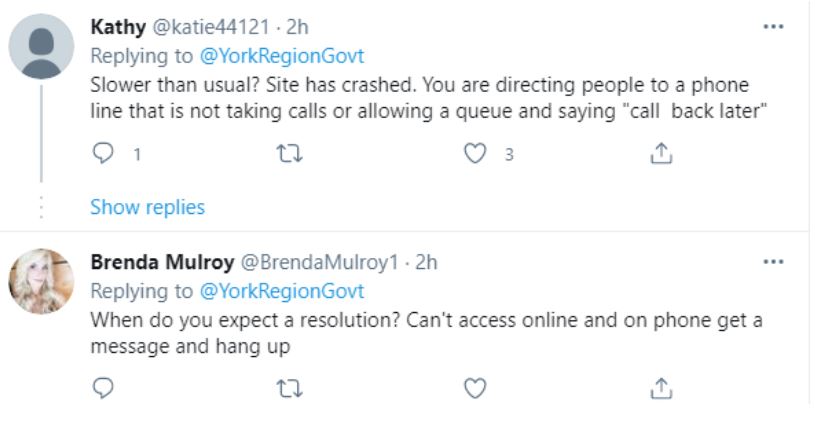
Task: Click Brenda Mulroy's profile photo
Action: coord(41,281)
